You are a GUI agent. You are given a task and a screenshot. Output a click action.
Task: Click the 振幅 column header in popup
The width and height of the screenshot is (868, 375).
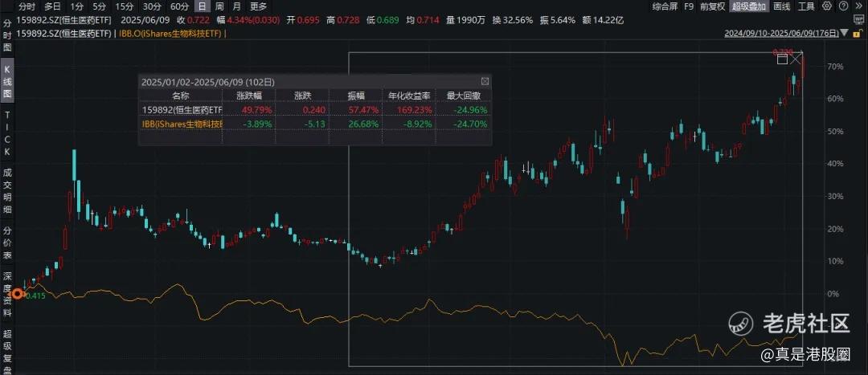click(x=355, y=96)
